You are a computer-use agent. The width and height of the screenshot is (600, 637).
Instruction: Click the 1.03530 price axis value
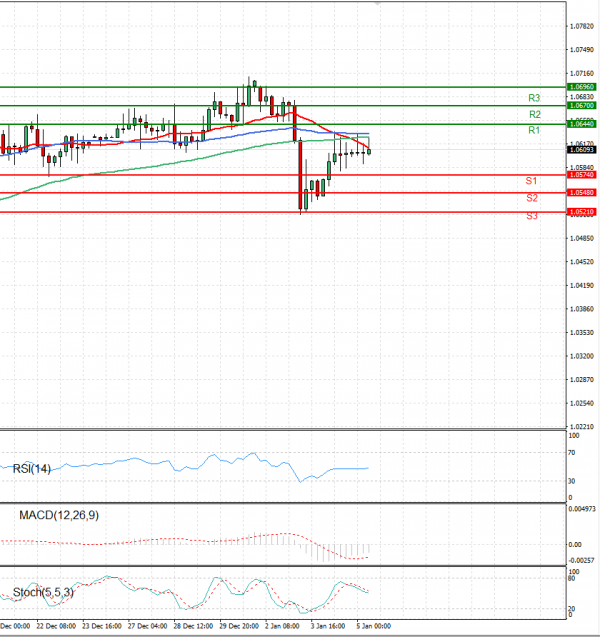582,333
